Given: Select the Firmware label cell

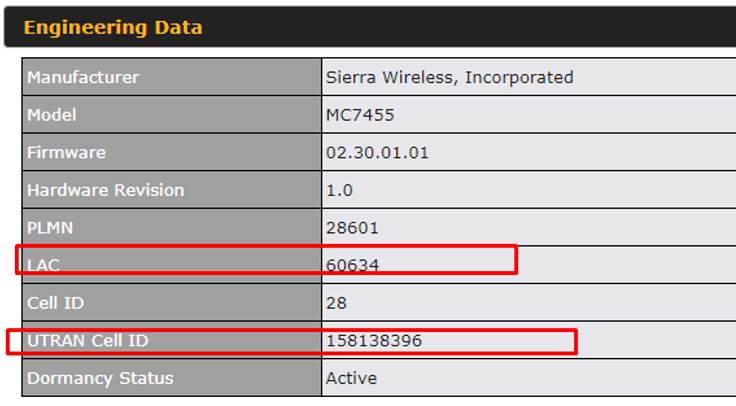Looking at the screenshot, I should point(172,152).
